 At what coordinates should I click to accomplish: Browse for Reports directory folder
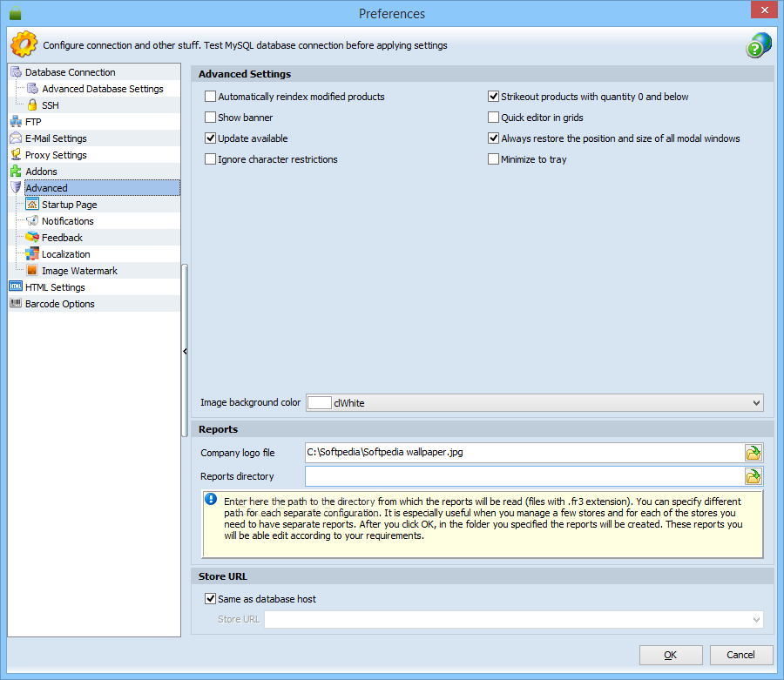pos(753,476)
